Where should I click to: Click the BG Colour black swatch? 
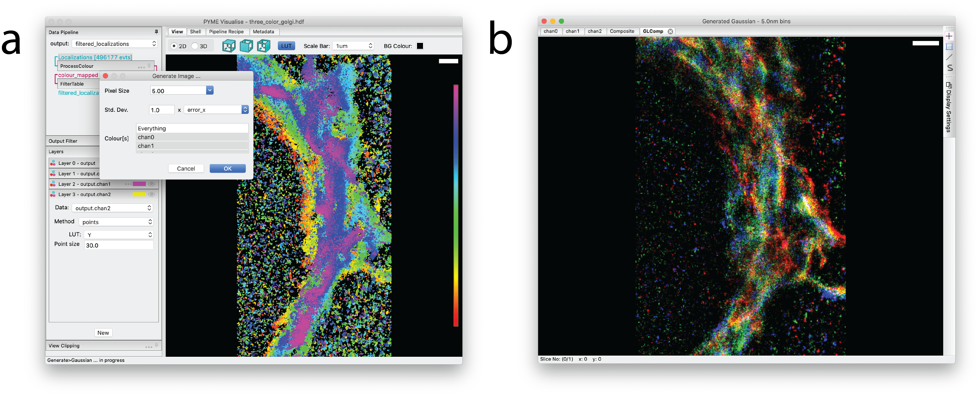coord(420,46)
